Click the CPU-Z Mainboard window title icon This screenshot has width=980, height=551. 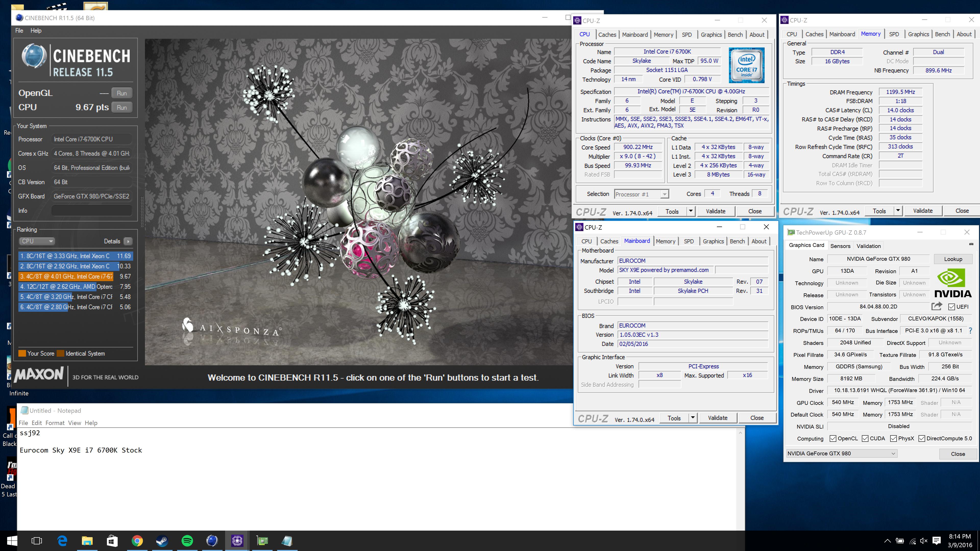pos(579,227)
